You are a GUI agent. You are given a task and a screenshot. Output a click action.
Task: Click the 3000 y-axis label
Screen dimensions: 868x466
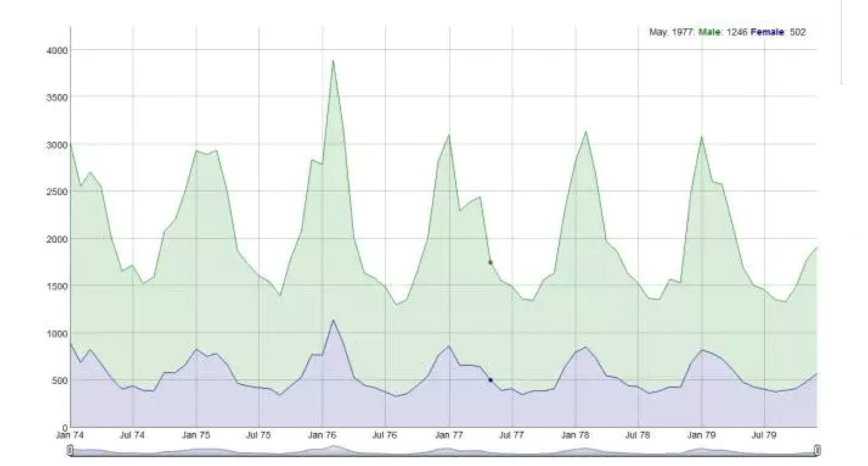pos(56,144)
